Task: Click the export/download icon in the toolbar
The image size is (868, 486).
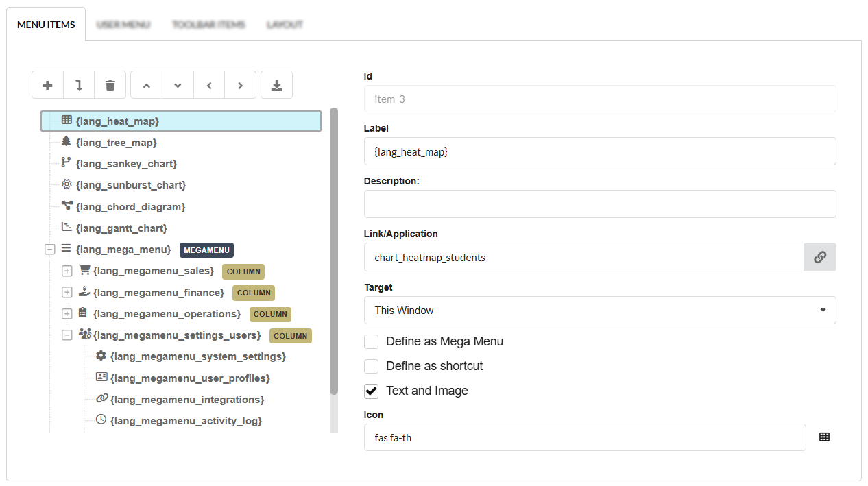Action: coord(276,84)
